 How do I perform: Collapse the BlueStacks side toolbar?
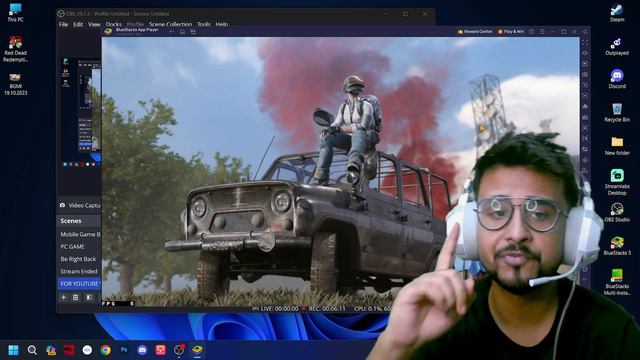[585, 31]
